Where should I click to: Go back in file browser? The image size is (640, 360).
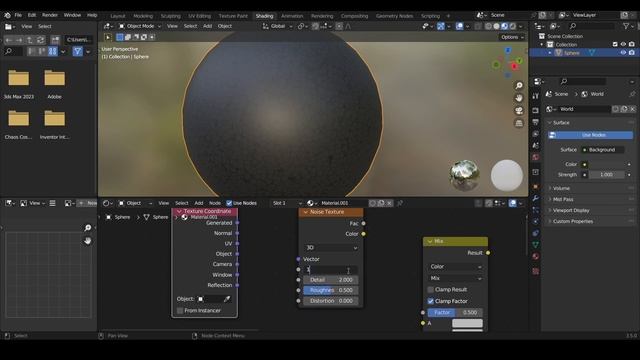point(9,40)
